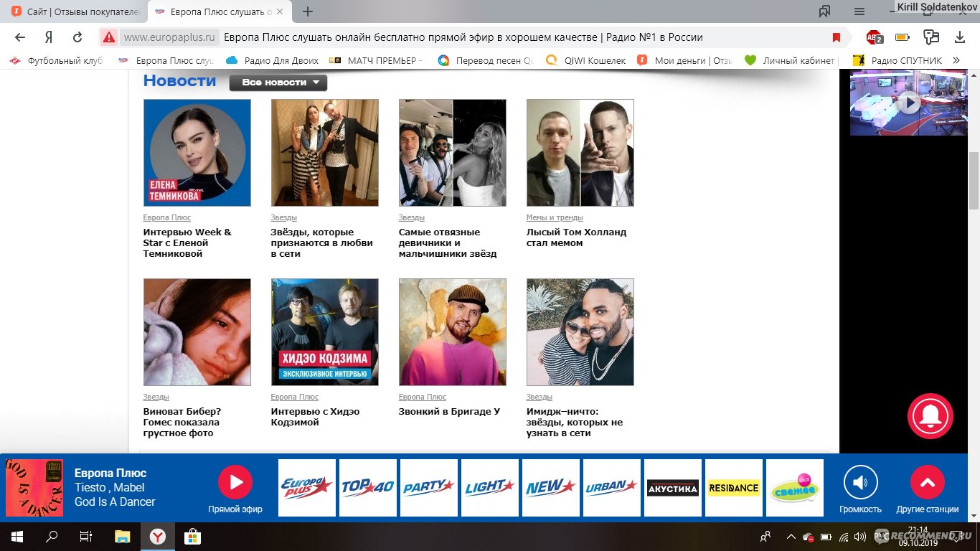Click the Громкость volume button

coord(860,482)
